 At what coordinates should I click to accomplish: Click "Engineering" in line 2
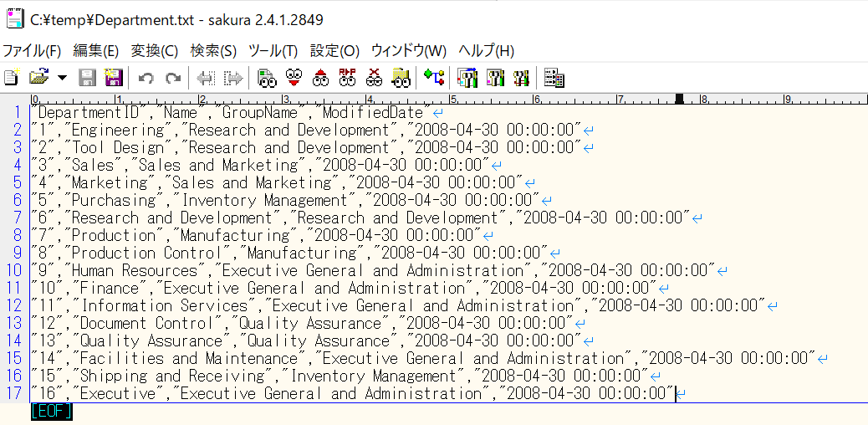[117, 131]
